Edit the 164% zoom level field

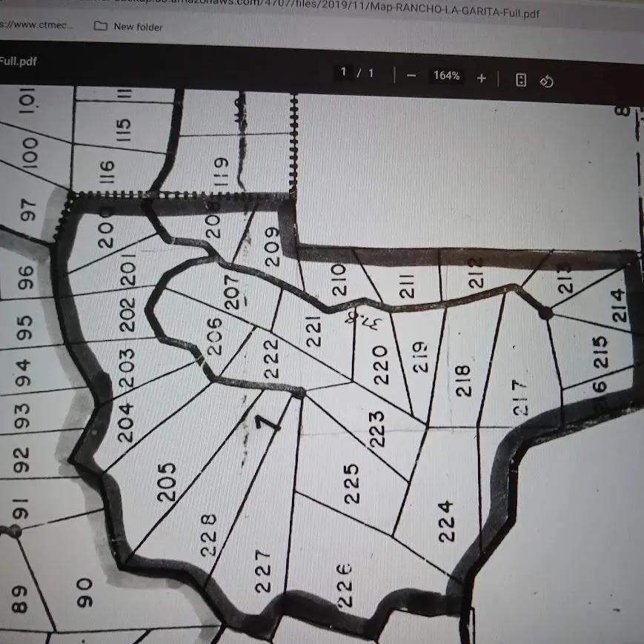(446, 76)
